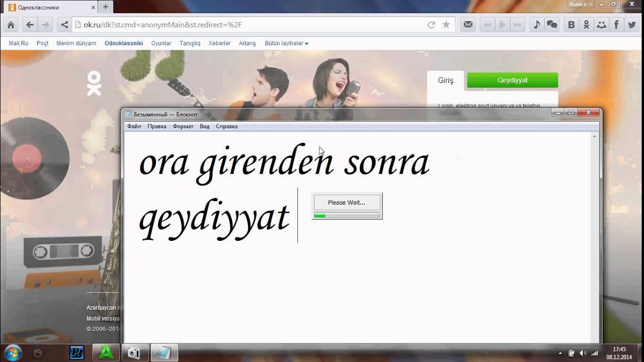Viewport: 644px width, 362px height.
Task: Click the green progress bar under Please Wait
Action: pos(347,215)
